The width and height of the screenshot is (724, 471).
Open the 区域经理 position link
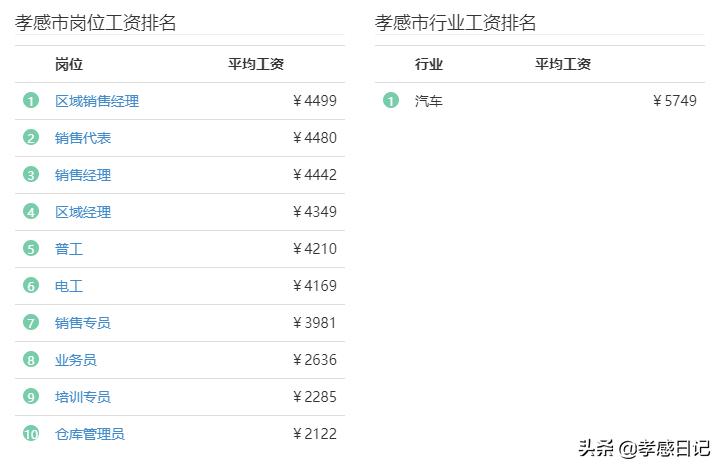pyautogui.click(x=83, y=212)
